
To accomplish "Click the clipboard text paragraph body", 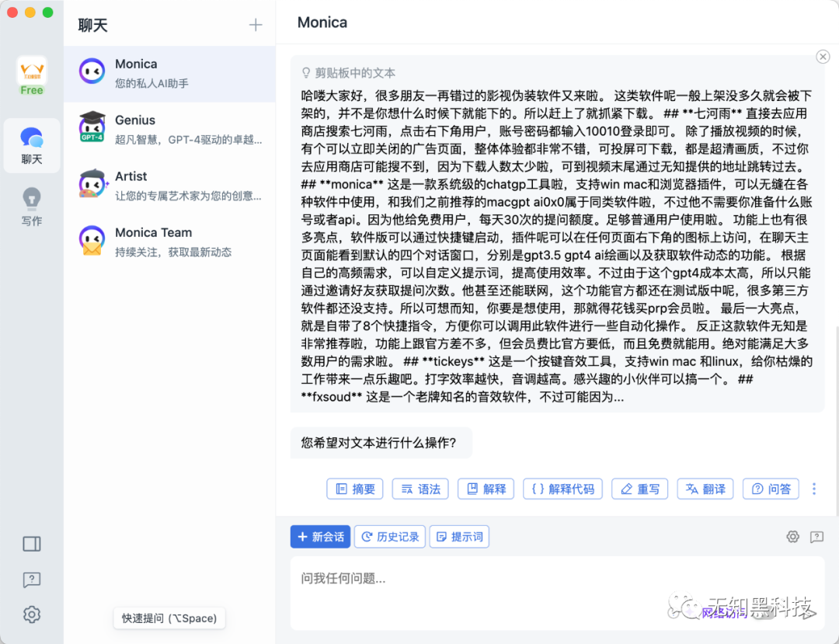I will (556, 246).
